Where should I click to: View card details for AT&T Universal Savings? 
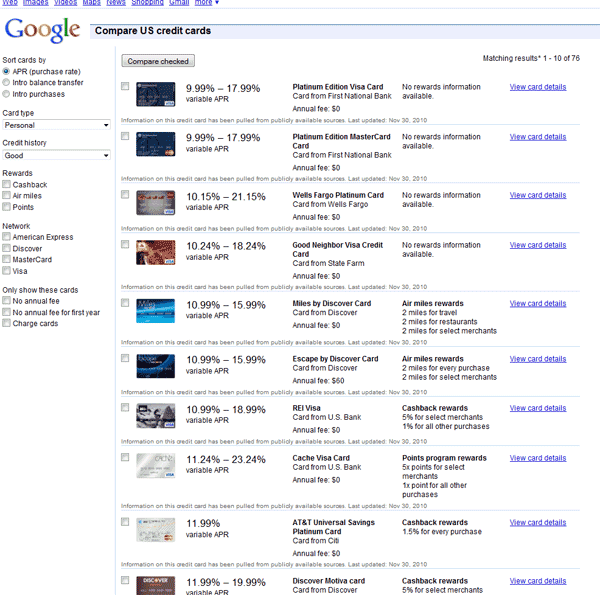538,522
